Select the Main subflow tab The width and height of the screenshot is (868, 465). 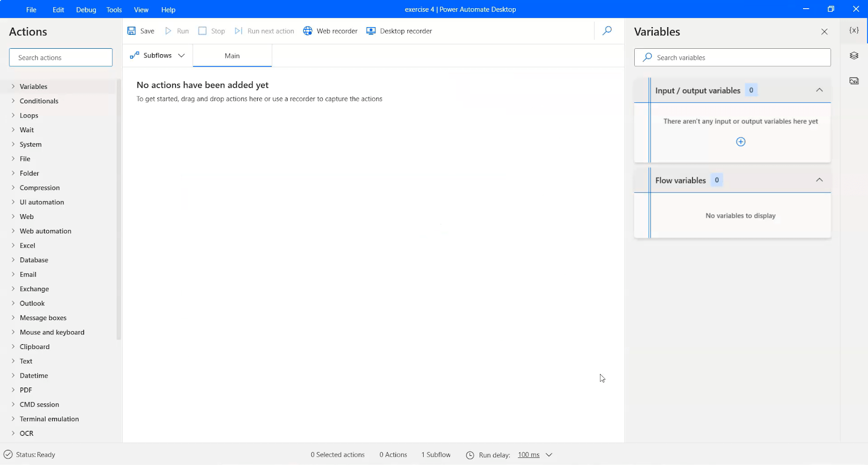pos(232,56)
